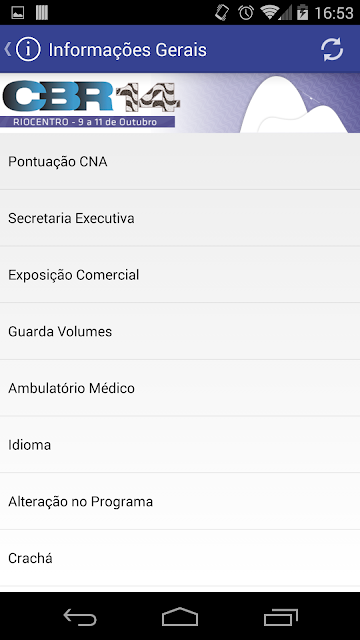Image resolution: width=360 pixels, height=640 pixels.
Task: Tap the circled info icon
Action: coord(28,49)
